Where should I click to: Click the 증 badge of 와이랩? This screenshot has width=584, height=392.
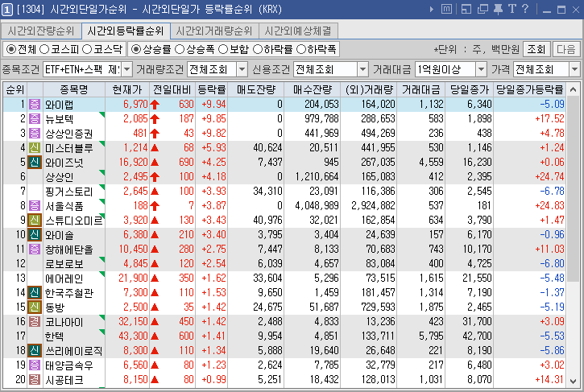35,104
